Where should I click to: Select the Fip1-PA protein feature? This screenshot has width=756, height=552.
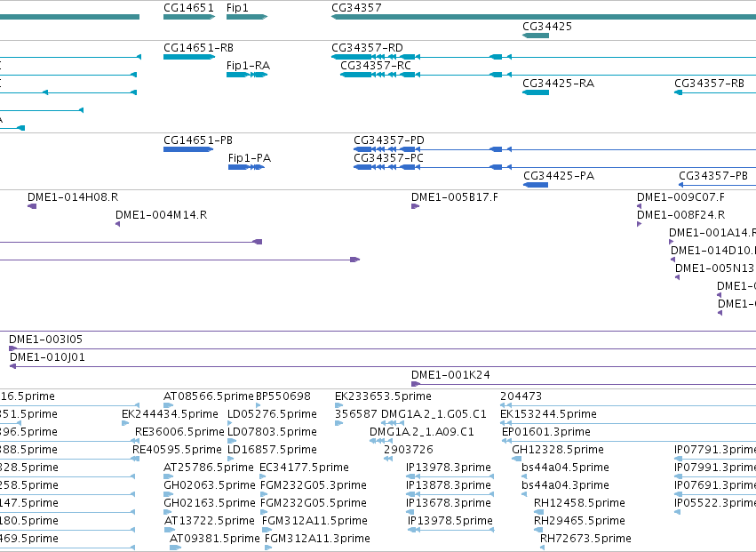point(250,158)
